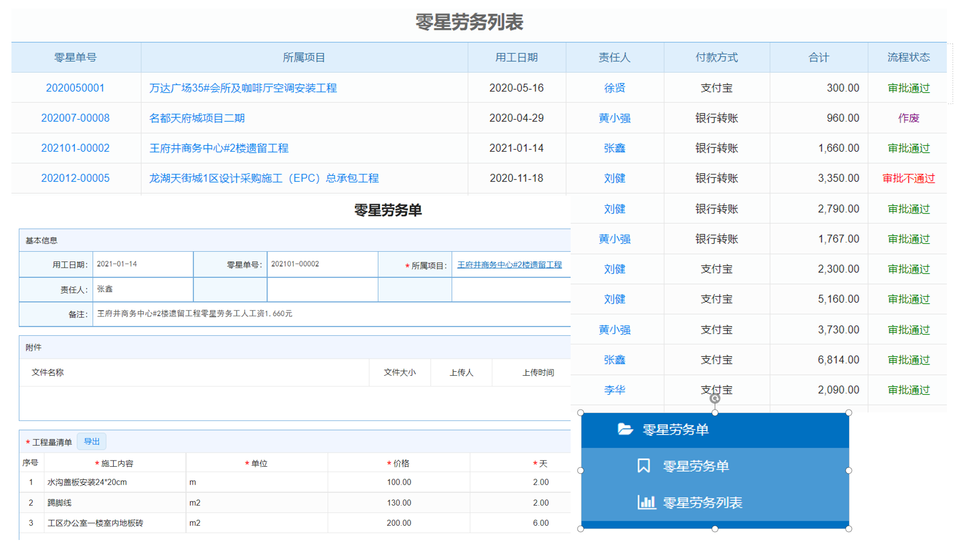Click the 用工日期 input field
This screenshot has height=556, width=980.
142,264
